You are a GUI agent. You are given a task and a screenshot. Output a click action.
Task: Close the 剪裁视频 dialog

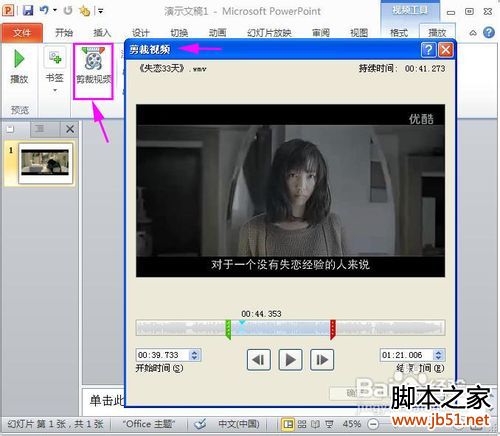[x=446, y=50]
